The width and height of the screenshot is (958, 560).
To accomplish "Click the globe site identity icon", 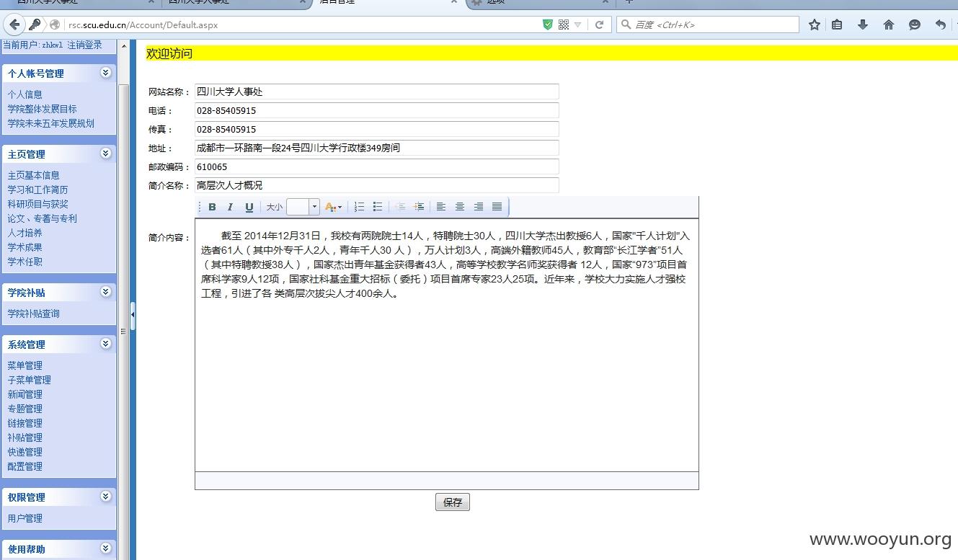I will pyautogui.click(x=55, y=25).
